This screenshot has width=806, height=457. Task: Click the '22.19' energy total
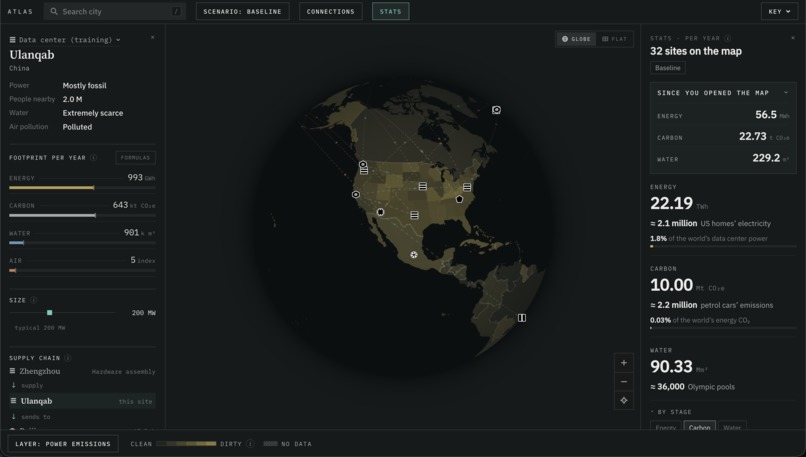[x=671, y=203]
